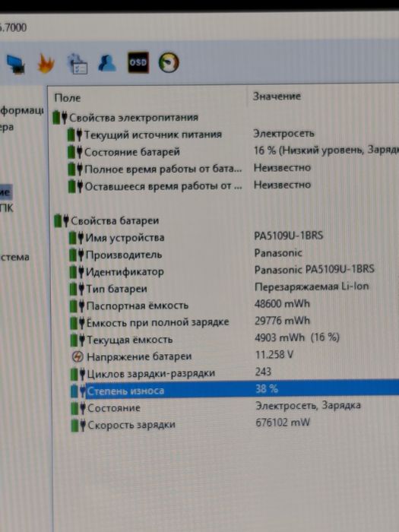Select the ПК item in the left tree
Screen dimensions: 399x532
click(7, 208)
